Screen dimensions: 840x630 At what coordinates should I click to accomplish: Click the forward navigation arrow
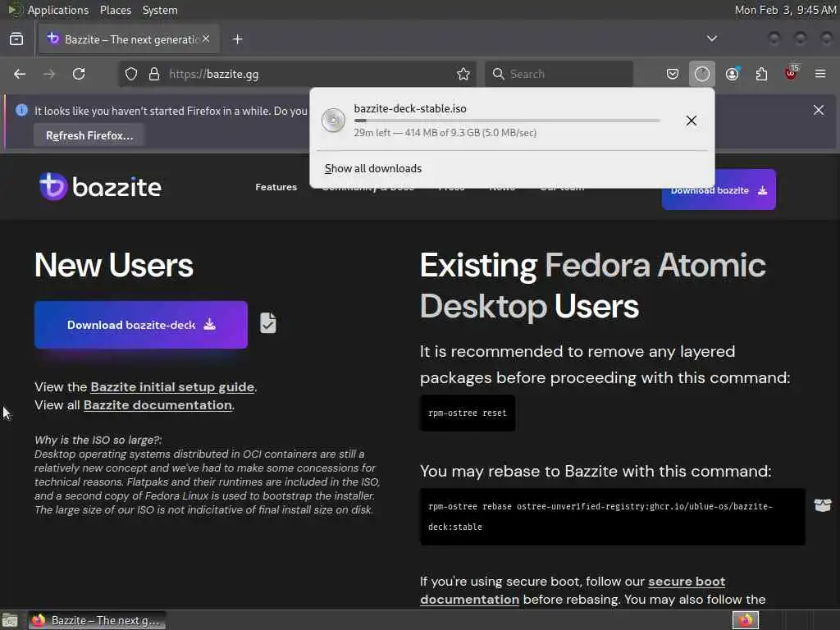click(49, 74)
